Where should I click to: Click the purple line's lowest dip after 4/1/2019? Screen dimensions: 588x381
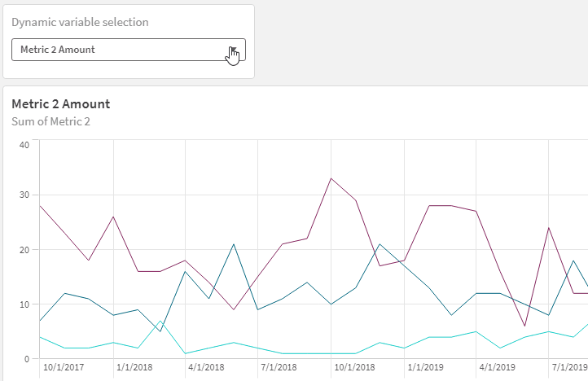[524, 326]
